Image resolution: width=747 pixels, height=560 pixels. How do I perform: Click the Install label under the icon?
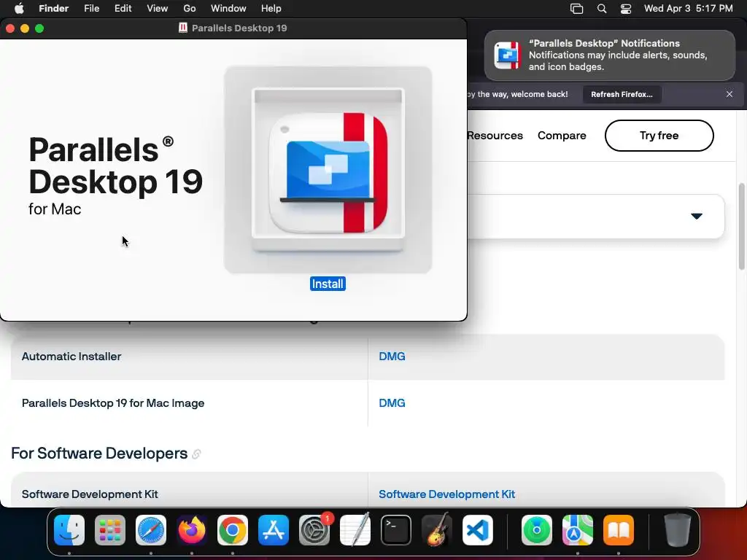(x=328, y=284)
